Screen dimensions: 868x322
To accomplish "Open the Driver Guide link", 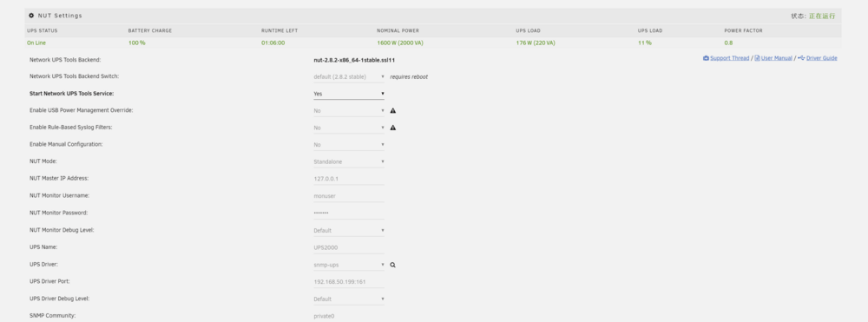I will pos(821,58).
